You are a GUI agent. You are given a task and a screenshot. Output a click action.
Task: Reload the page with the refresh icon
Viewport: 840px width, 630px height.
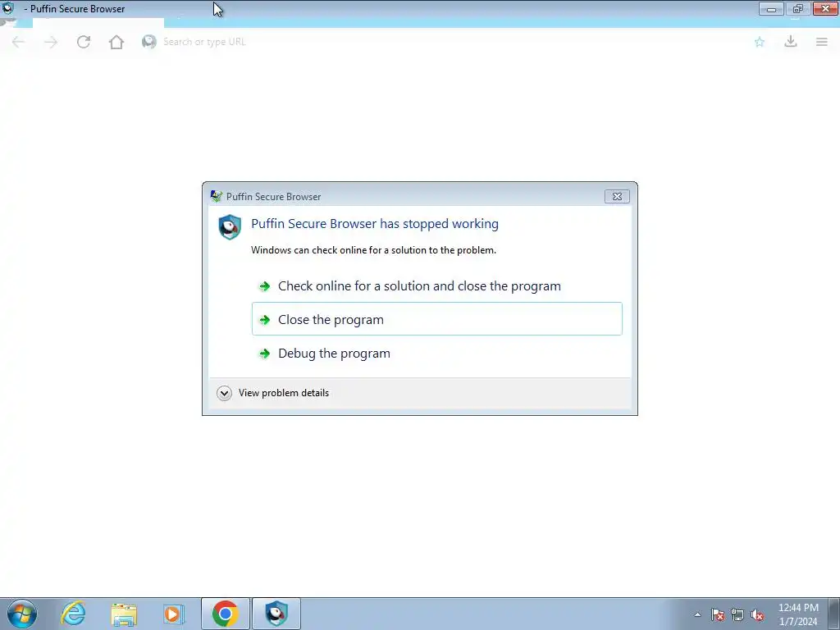(84, 42)
